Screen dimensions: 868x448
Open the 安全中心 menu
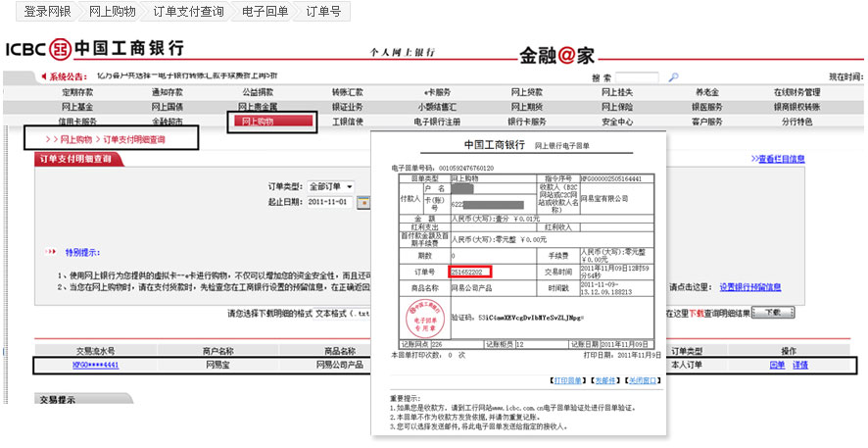(x=617, y=122)
